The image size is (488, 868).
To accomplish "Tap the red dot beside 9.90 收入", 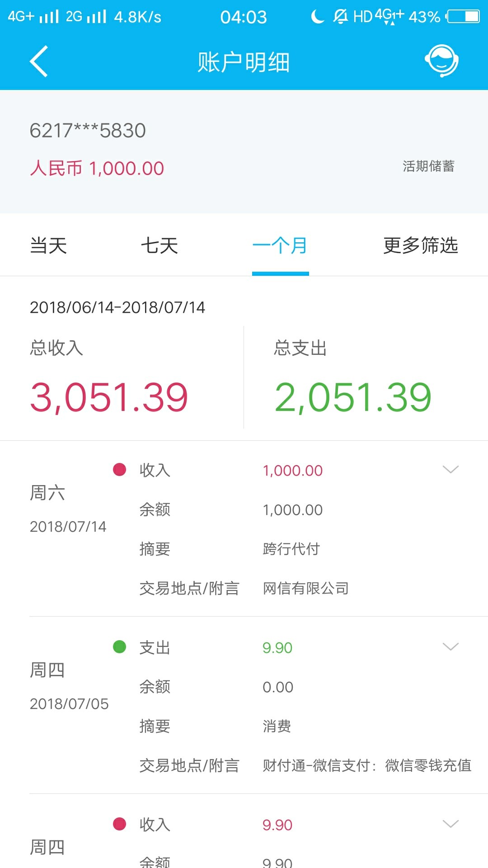I will 119,824.
